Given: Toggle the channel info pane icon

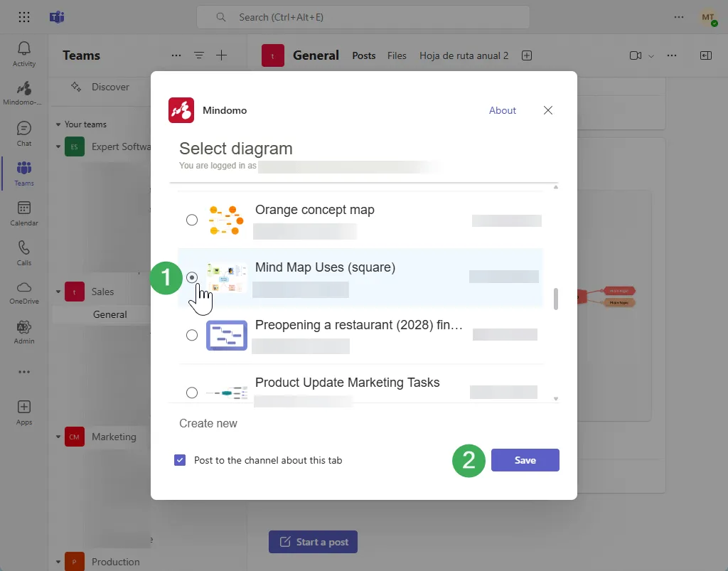Looking at the screenshot, I should [706, 55].
